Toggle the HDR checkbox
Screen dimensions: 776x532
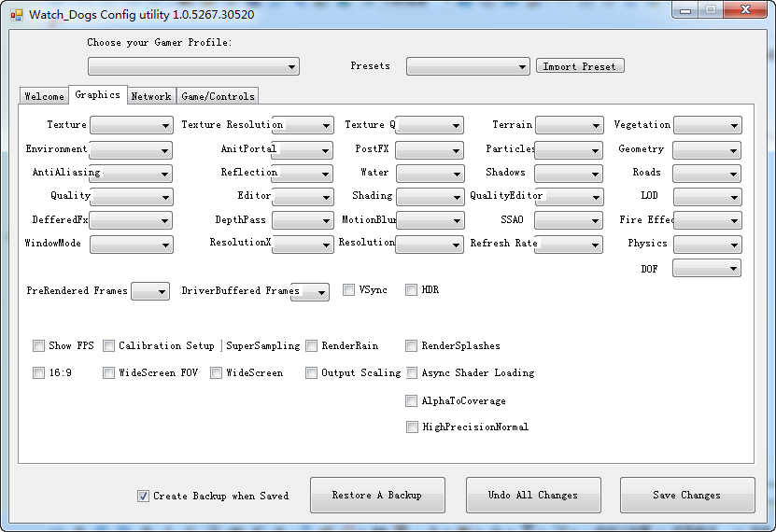(x=411, y=289)
